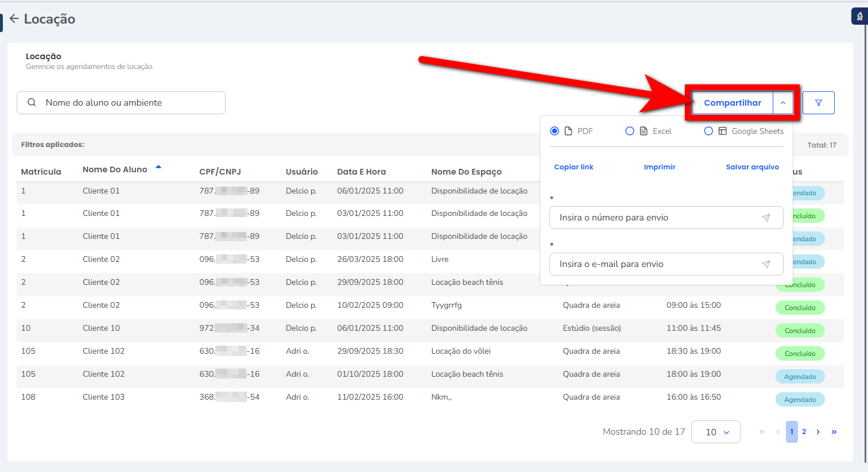
Task: Select page 1 in pagination
Action: (792, 432)
